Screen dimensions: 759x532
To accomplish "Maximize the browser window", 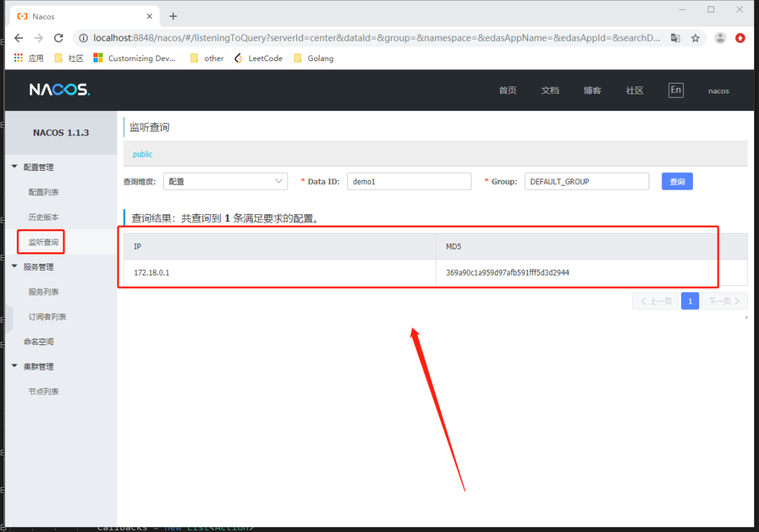I will point(711,10).
